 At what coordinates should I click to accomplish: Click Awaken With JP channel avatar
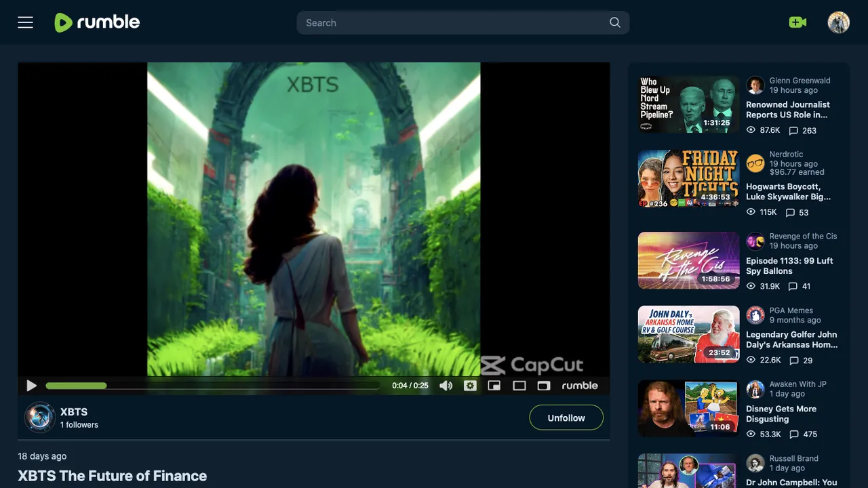[755, 389]
